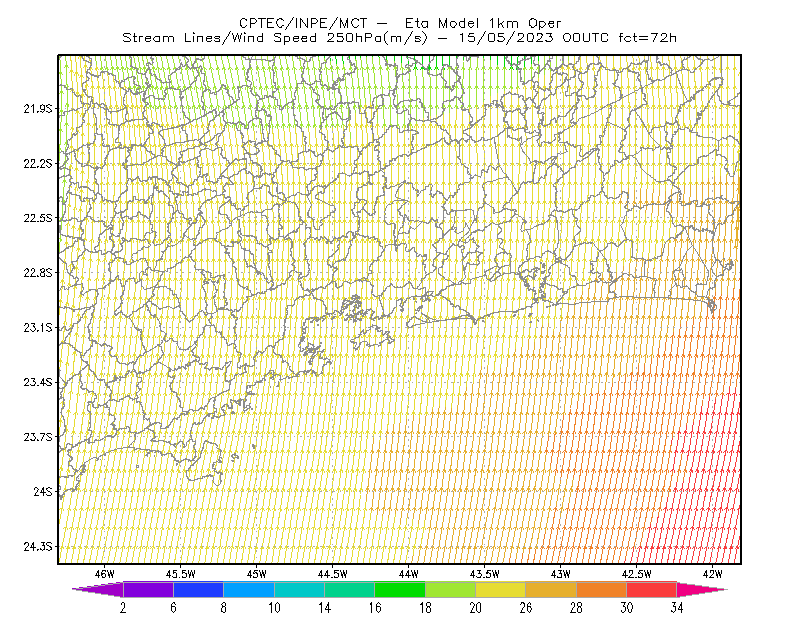This screenshot has width=800, height=618.
Task: Click the 45.5W longitude label
Action: click(x=181, y=574)
